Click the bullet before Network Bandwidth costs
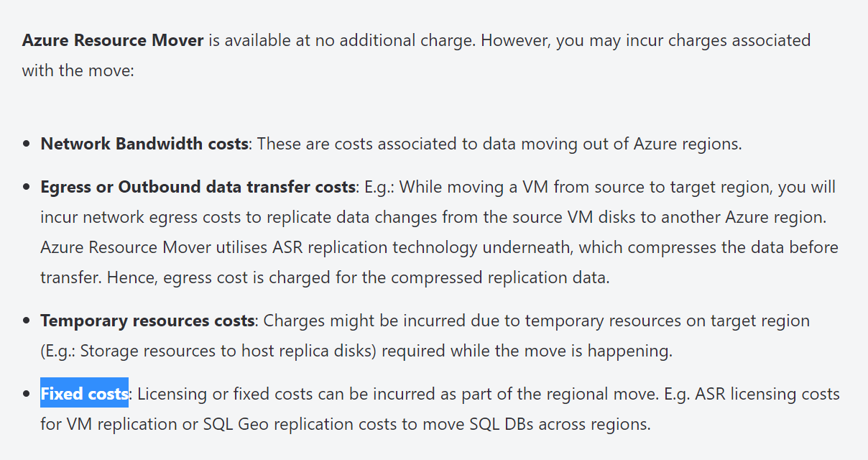868x460 pixels. pos(27,144)
